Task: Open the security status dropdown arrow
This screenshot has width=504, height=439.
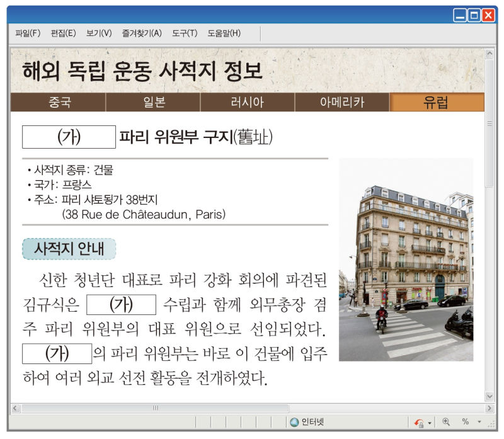Action: click(430, 423)
